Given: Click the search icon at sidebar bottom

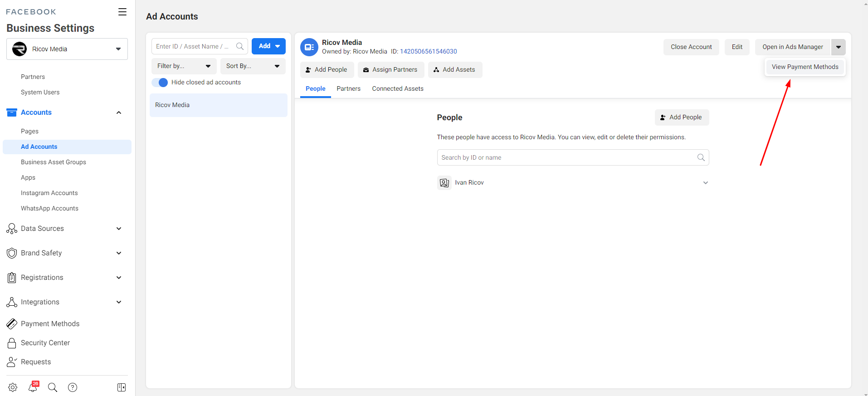Looking at the screenshot, I should [53, 387].
